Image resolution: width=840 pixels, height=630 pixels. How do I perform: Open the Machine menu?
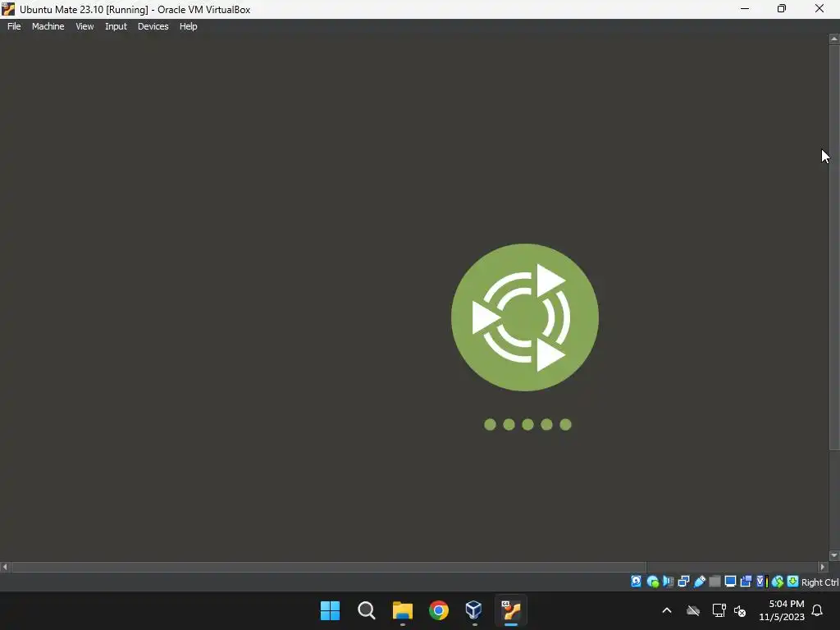[x=48, y=26]
